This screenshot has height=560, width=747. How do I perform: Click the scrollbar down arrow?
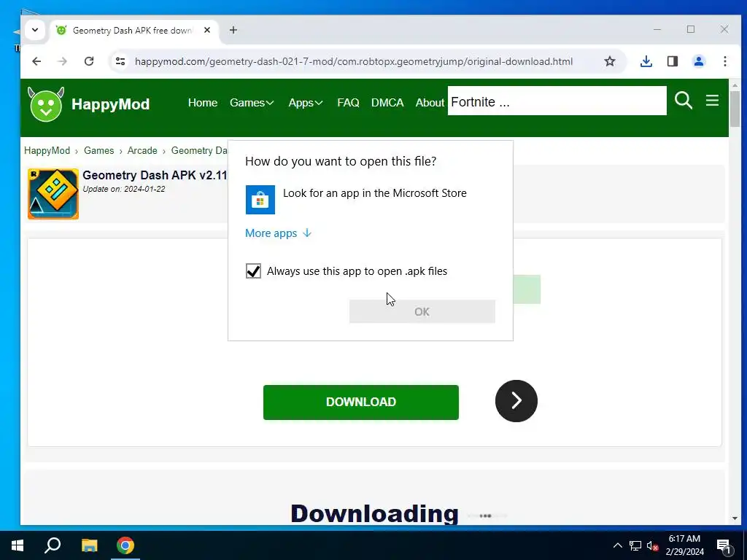(x=735, y=518)
